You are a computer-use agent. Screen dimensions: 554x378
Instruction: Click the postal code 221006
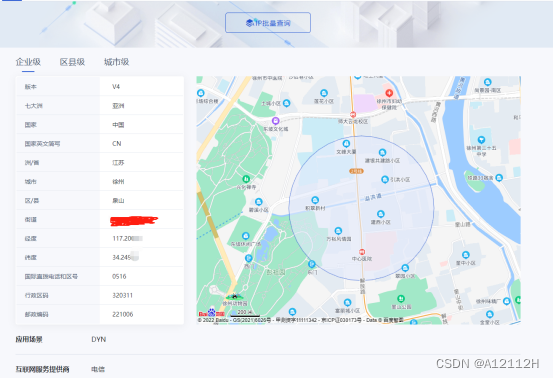(x=123, y=314)
